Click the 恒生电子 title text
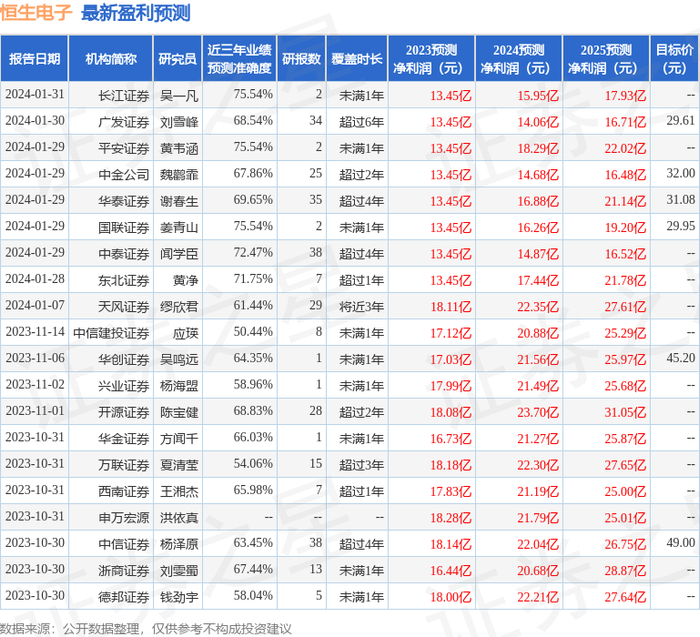700x637 pixels. tap(36, 12)
